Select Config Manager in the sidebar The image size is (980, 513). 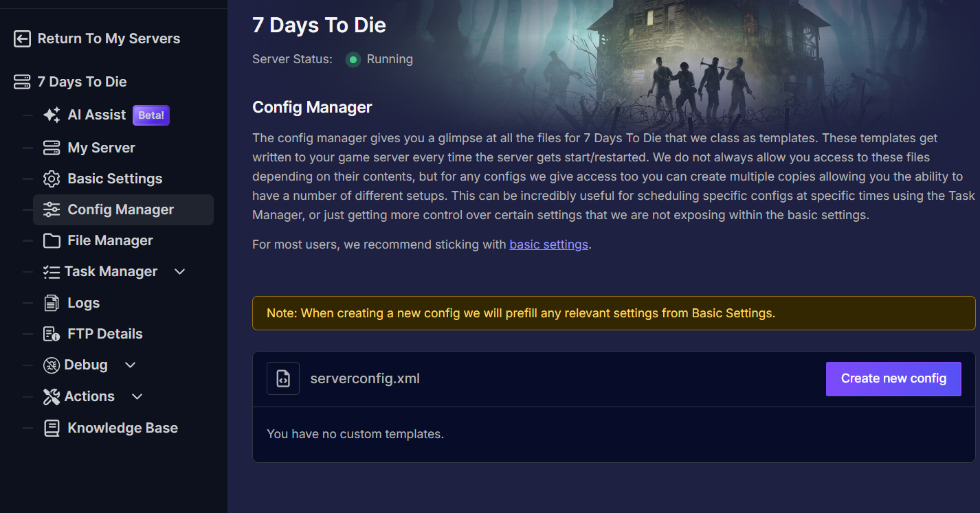[123, 209]
